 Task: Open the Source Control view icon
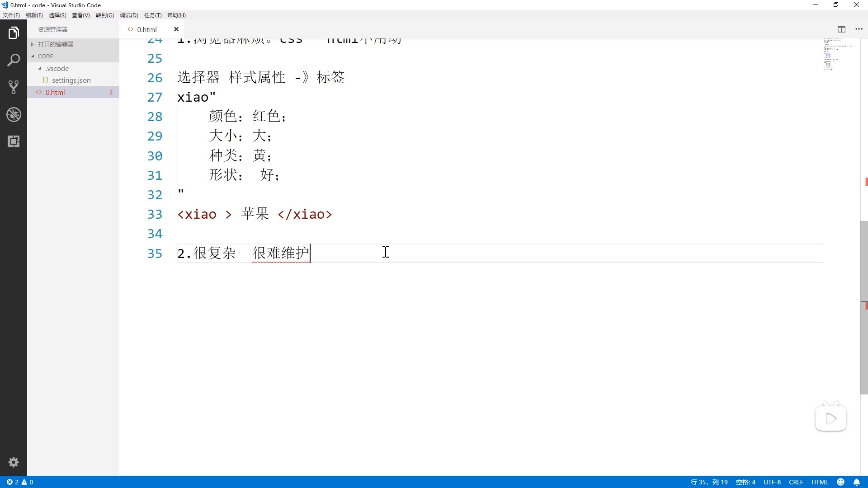point(14,87)
